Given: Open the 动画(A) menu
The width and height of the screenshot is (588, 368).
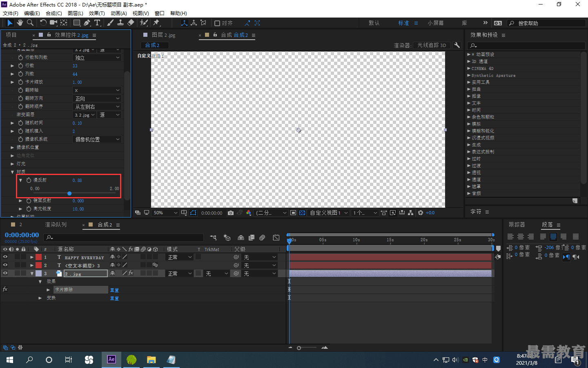Looking at the screenshot, I should (x=118, y=13).
